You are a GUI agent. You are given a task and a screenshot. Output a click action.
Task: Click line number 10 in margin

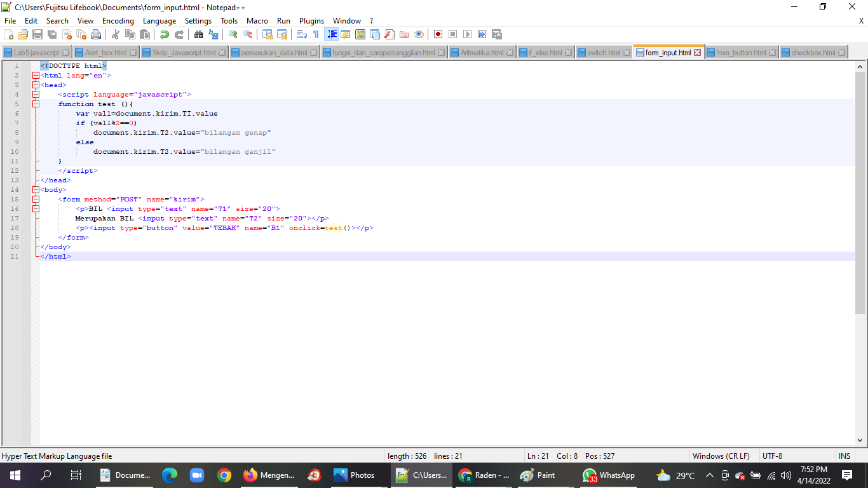[16, 152]
